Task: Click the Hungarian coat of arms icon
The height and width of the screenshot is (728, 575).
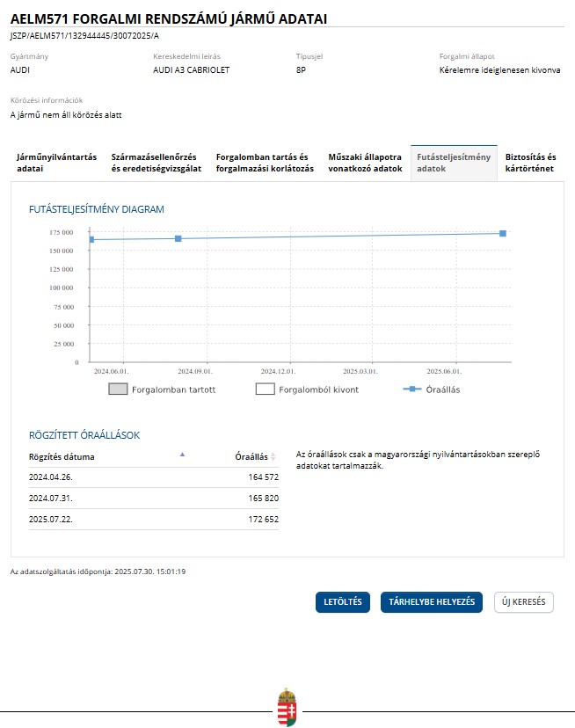Action: [287, 708]
